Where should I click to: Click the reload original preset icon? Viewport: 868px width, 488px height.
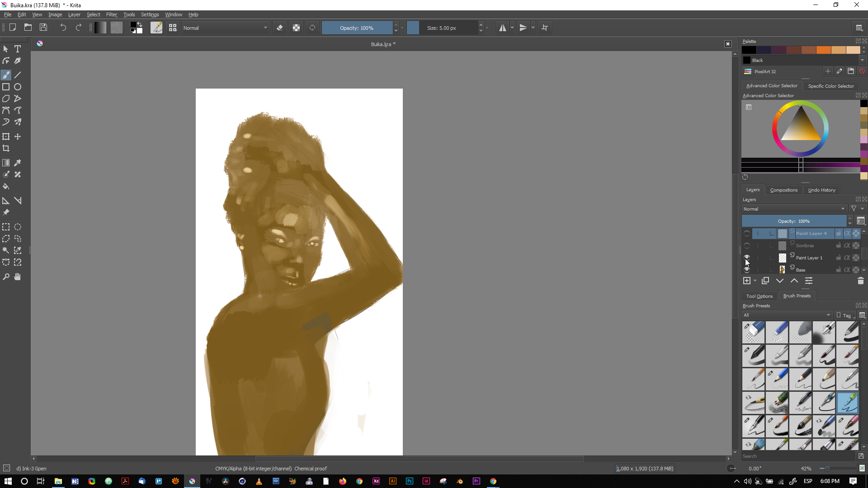(x=312, y=28)
